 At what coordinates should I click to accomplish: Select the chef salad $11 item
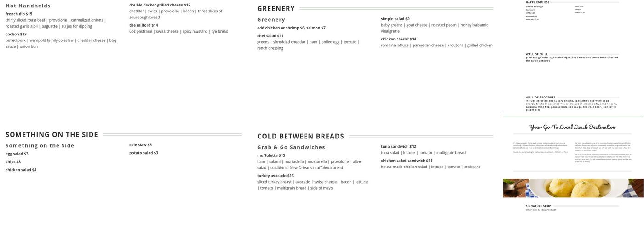tap(270, 36)
